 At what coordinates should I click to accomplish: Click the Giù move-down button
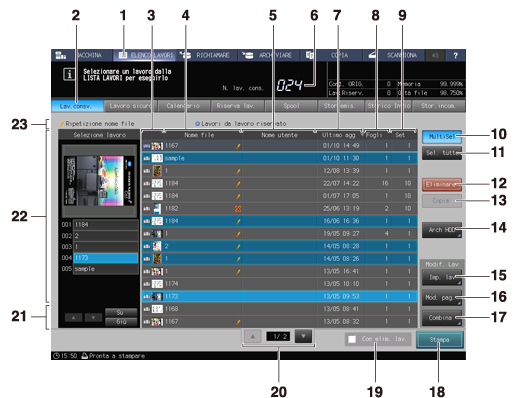pyautogui.click(x=121, y=322)
